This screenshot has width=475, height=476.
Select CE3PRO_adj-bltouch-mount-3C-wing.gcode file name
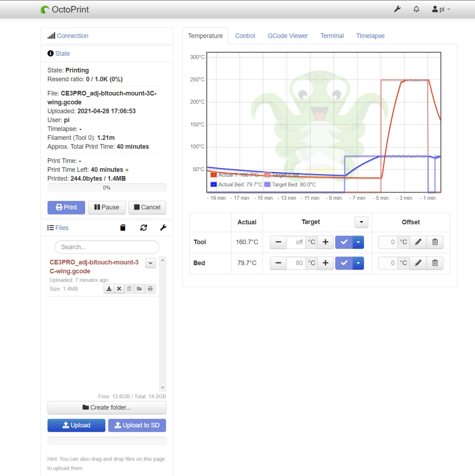(94, 267)
